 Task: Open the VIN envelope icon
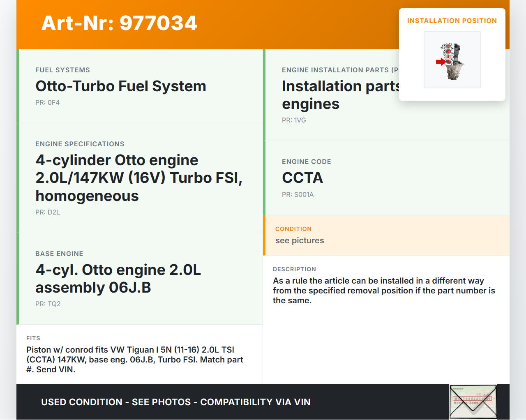[473, 402]
